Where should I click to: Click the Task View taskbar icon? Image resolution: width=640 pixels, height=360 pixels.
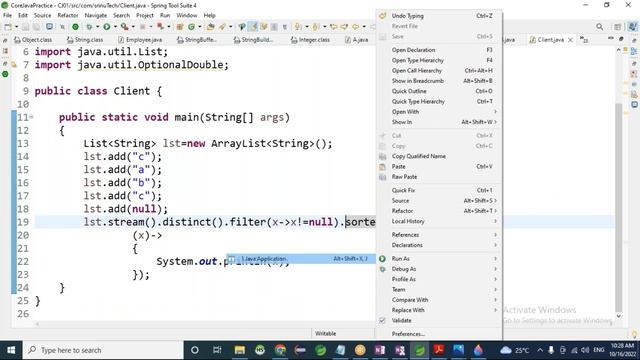217,350
